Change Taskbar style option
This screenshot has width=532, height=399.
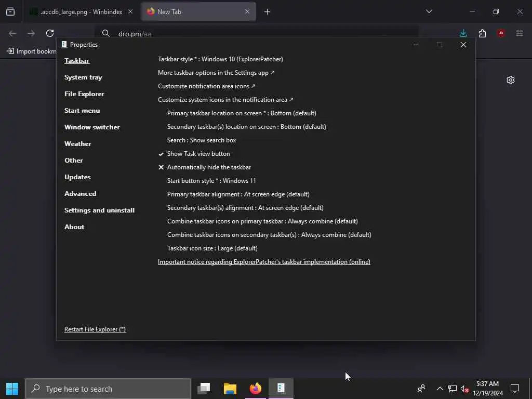point(220,59)
